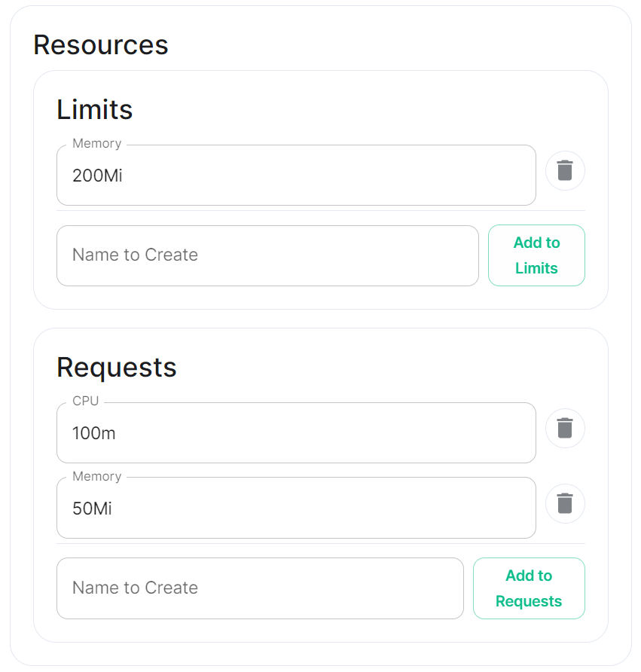Select the 100m value text

point(94,433)
